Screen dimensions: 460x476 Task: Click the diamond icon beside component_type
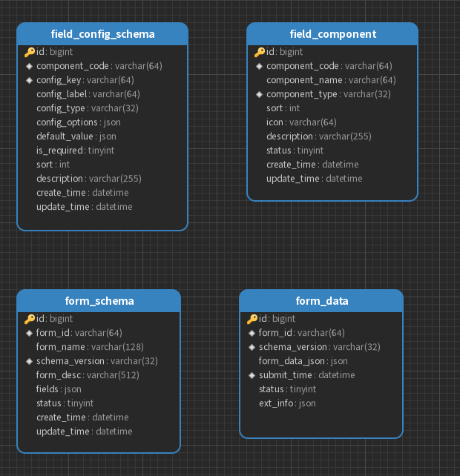pos(260,94)
